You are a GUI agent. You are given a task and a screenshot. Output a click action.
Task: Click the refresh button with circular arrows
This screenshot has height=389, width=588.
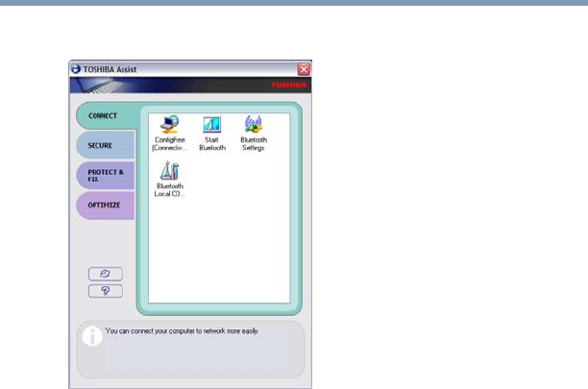[106, 274]
